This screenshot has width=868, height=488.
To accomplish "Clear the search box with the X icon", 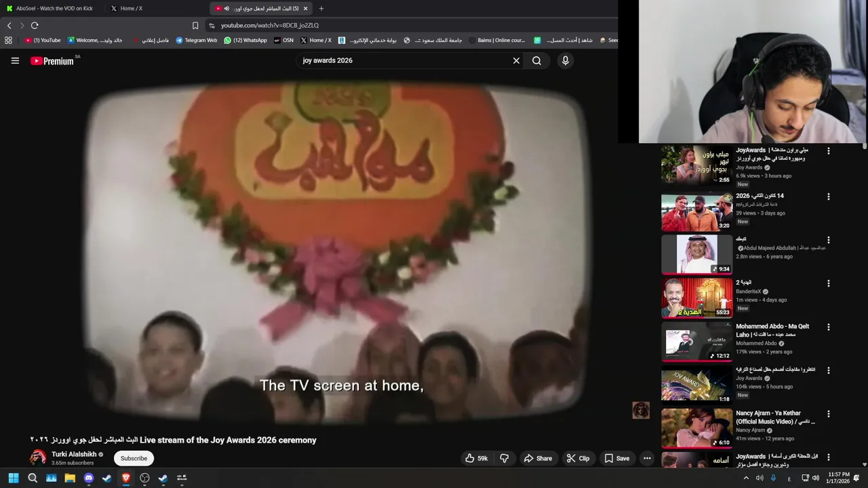I will [x=516, y=60].
